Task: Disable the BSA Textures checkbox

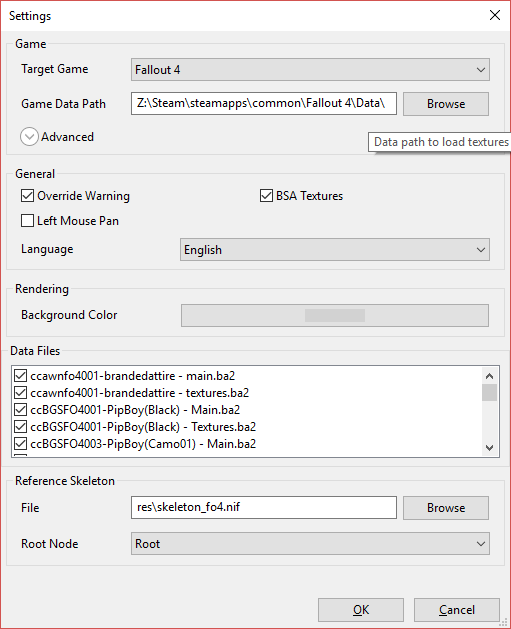Action: [x=266, y=196]
